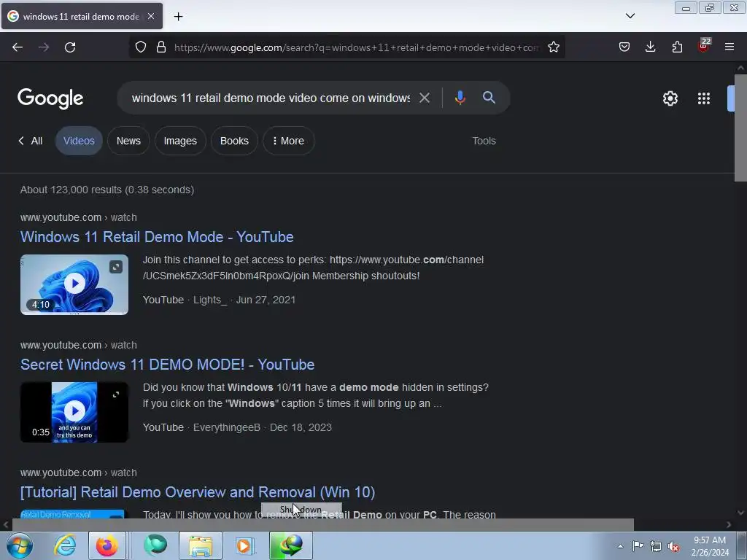Screen dimensions: 747x560
Task: Clear the Google search box text
Action: pyautogui.click(x=424, y=98)
